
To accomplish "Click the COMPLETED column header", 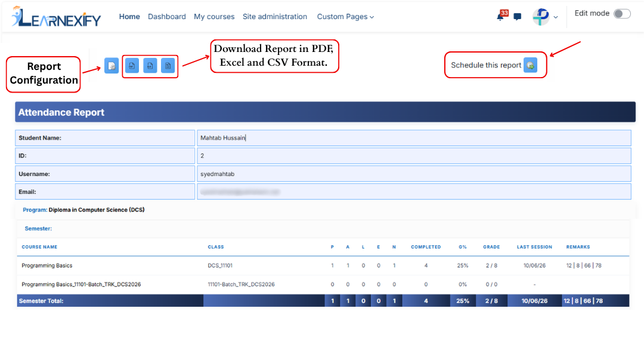I will pos(426,247).
